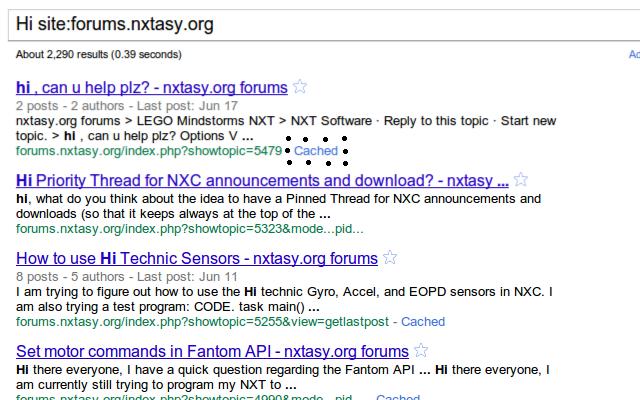Image resolution: width=640 pixels, height=400 pixels.
Task: Open Cached link for showtopic=5255 result
Action: 423,322
